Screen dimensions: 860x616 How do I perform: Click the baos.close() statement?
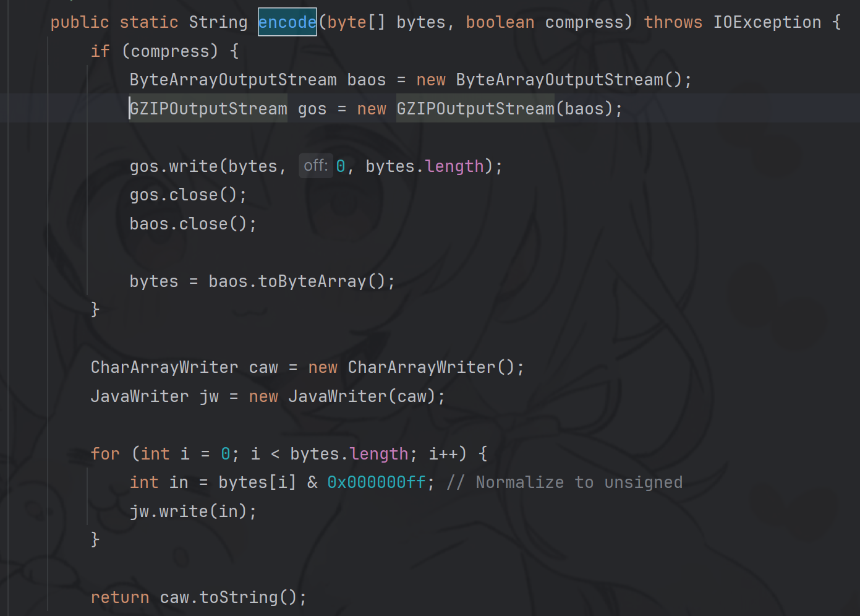click(x=192, y=224)
